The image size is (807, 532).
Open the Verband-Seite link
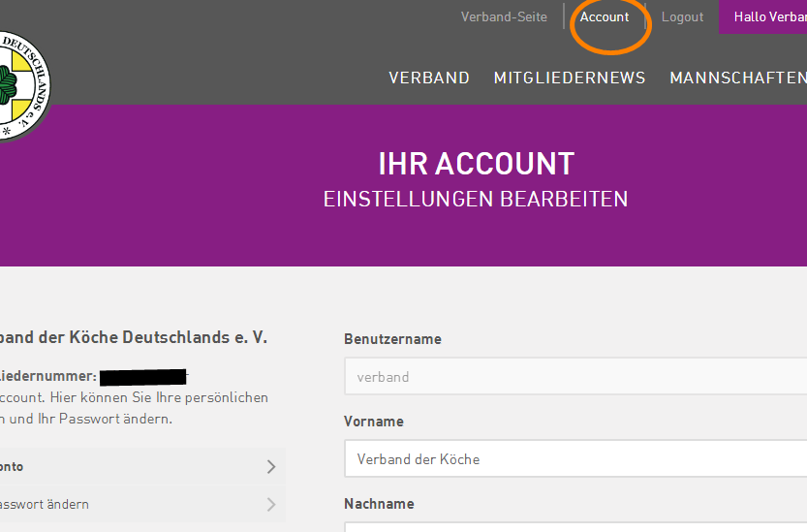(x=504, y=17)
